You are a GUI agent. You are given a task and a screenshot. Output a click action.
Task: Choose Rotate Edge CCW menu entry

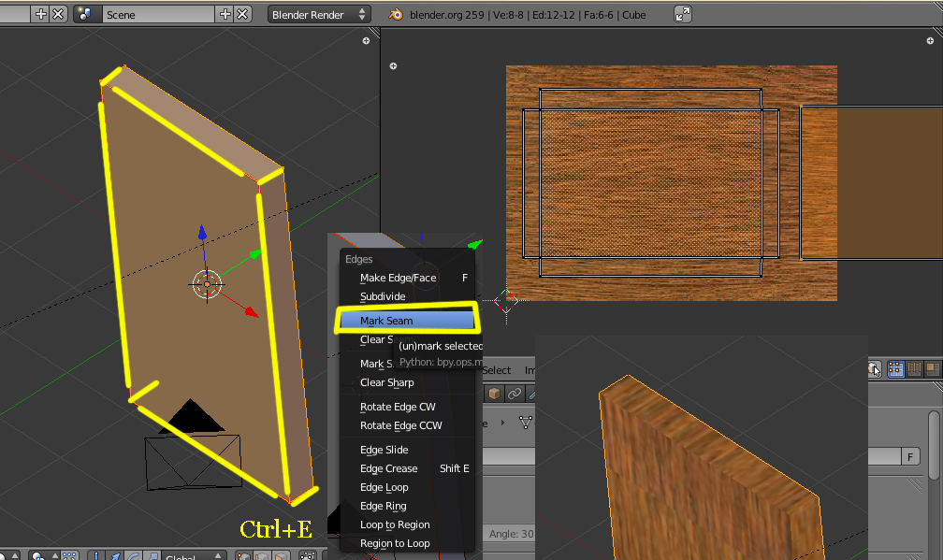[x=407, y=425]
